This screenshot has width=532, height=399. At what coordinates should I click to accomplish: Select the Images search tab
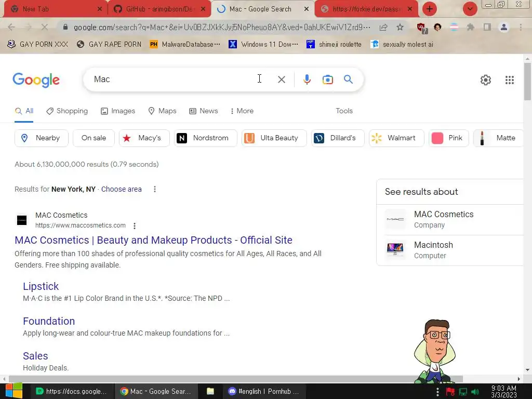tap(118, 111)
